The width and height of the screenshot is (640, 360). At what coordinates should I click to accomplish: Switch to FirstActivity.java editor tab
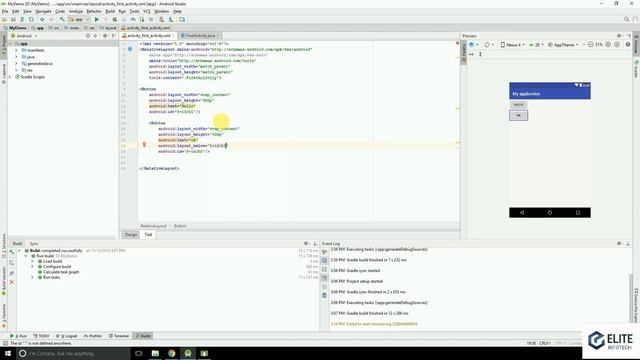200,36
